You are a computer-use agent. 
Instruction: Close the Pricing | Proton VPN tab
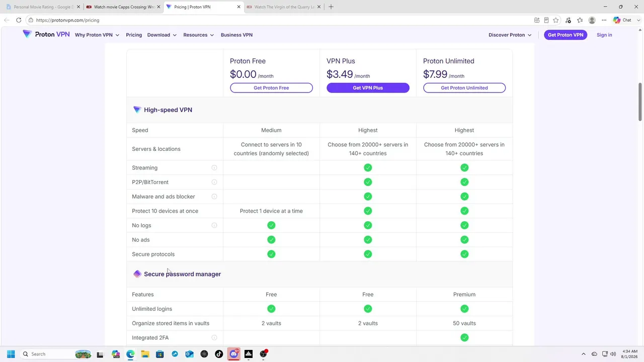pos(238,7)
